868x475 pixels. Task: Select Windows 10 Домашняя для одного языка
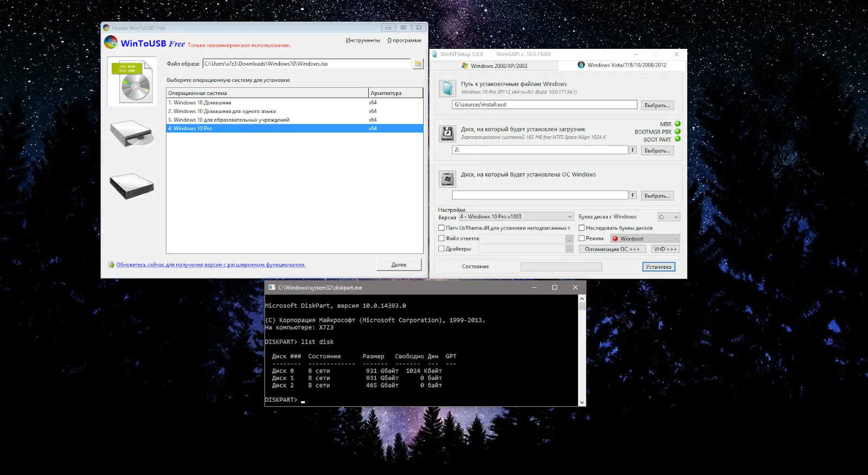(295, 111)
